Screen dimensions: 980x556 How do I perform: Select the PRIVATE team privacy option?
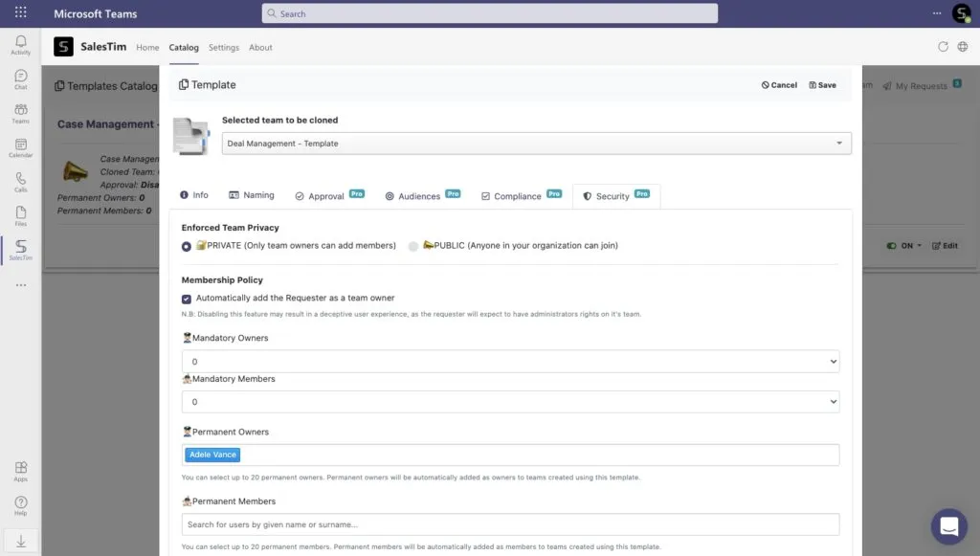point(187,246)
